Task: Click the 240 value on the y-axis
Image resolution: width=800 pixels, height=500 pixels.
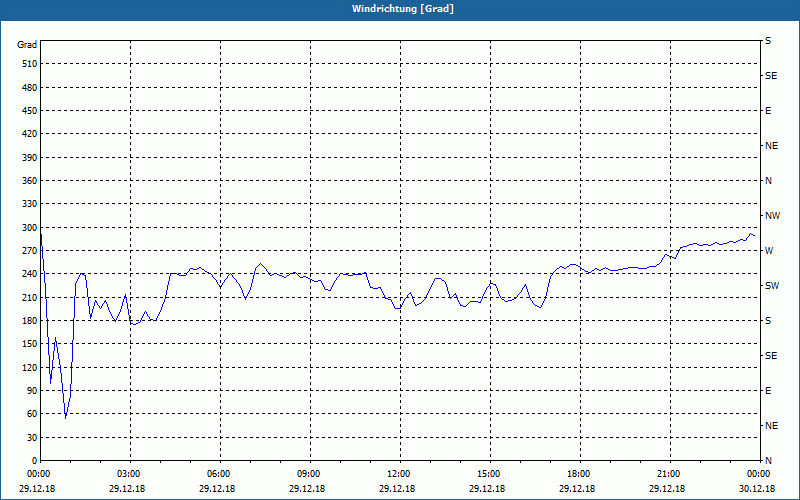Action: [29, 274]
